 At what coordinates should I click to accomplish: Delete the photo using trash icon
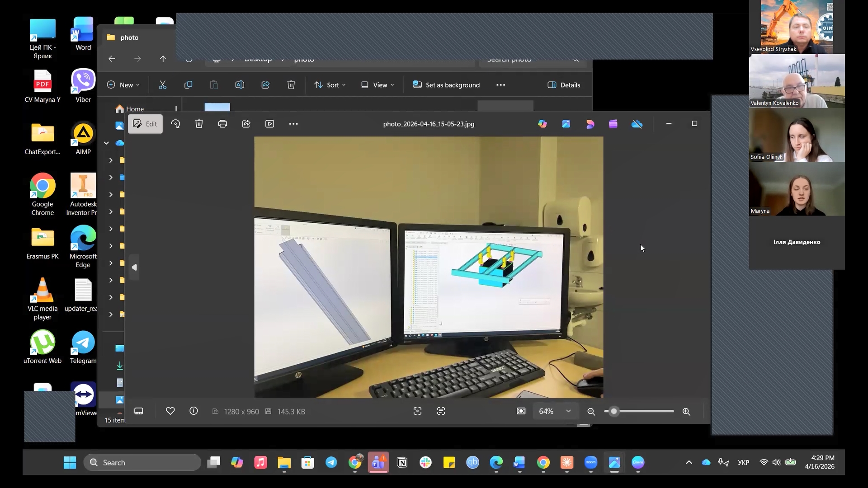pyautogui.click(x=199, y=124)
